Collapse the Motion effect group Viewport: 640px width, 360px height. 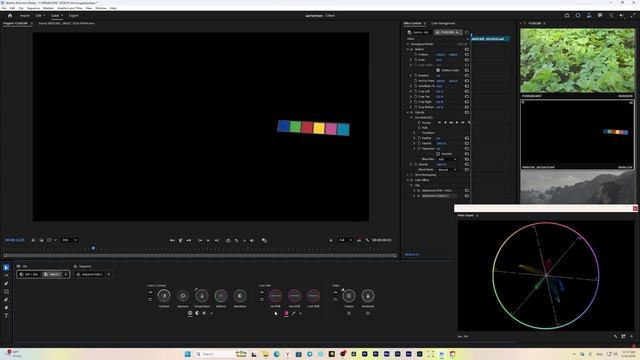407,49
